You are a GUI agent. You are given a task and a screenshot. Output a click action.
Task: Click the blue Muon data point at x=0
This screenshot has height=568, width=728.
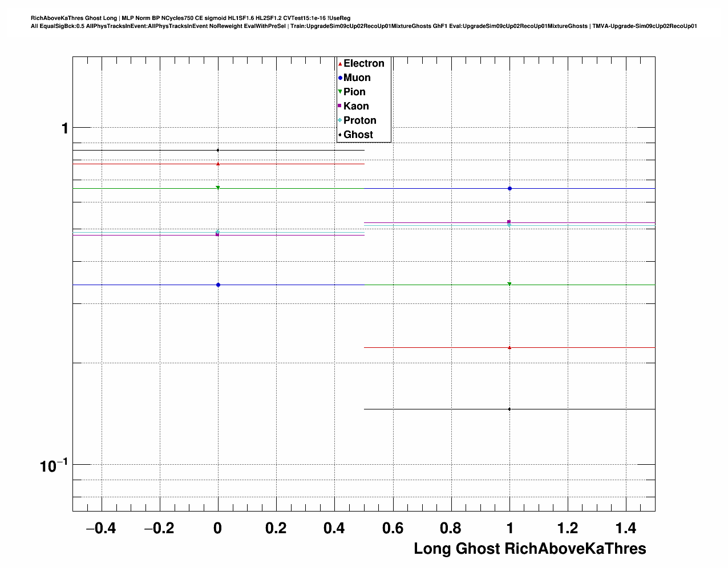point(218,285)
